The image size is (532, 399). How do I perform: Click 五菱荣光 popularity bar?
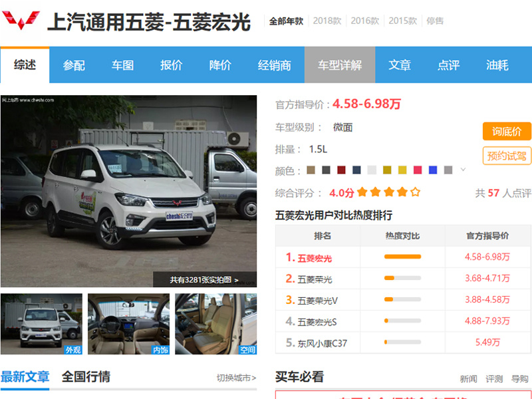point(402,278)
